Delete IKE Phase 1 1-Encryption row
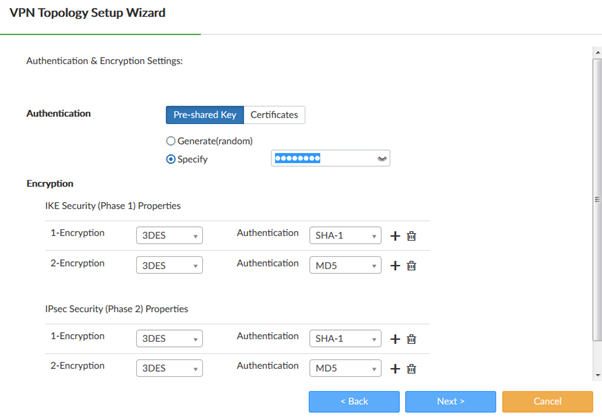This screenshot has height=418, width=602. (x=411, y=236)
